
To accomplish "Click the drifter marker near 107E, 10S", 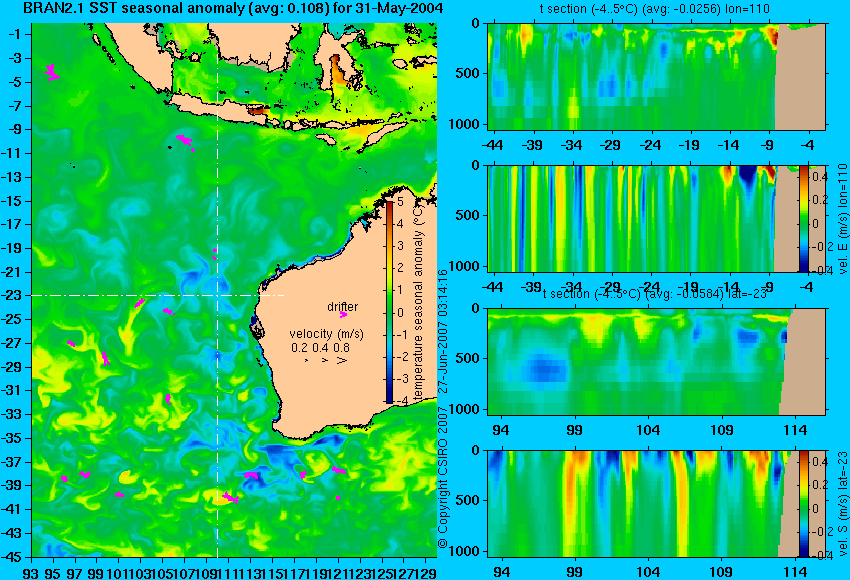I will [185, 141].
